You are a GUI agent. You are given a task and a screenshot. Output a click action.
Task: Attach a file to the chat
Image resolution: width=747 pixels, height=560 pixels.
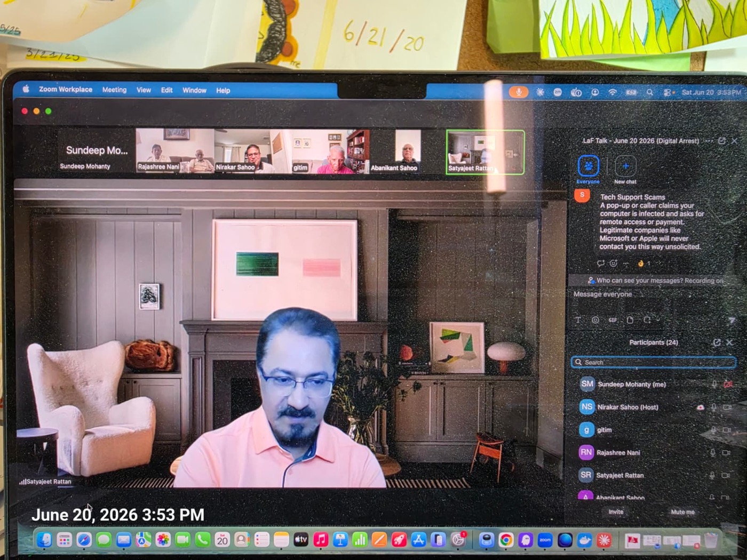[630, 320]
